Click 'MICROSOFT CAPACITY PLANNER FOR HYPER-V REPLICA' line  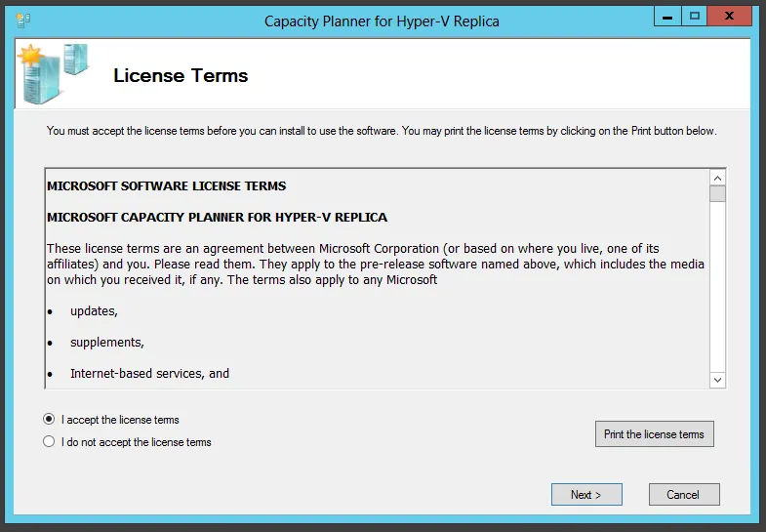(x=217, y=218)
